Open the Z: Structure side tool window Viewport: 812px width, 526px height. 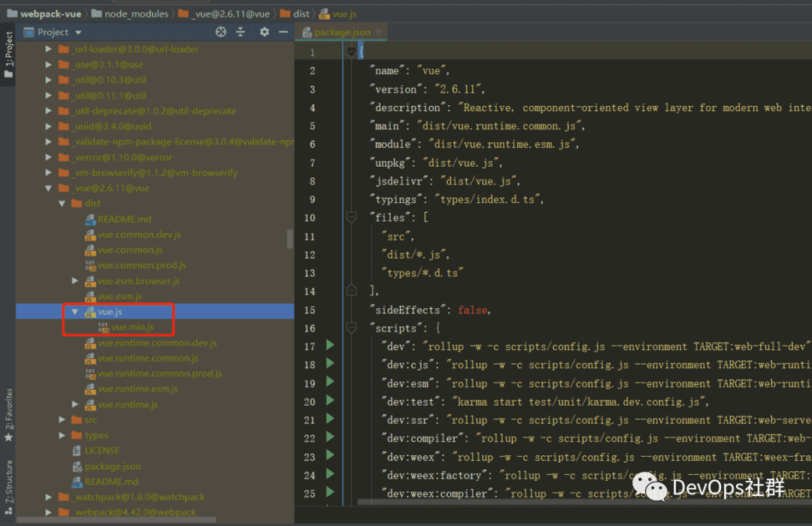(x=8, y=486)
